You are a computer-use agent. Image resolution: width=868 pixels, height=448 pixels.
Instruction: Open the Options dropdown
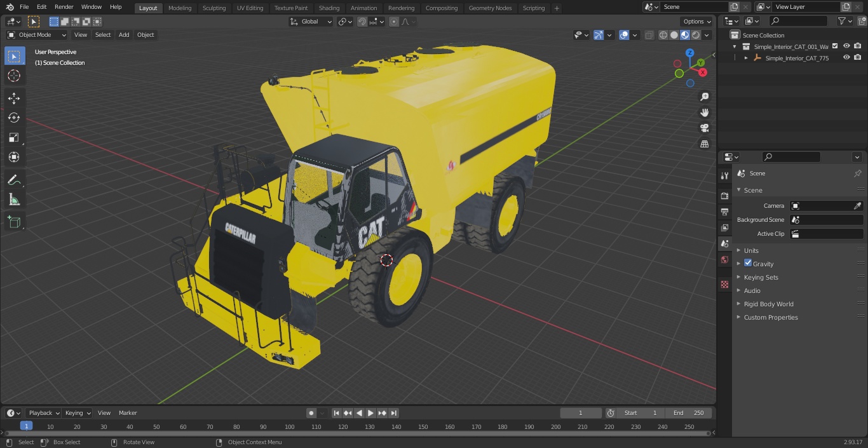point(697,22)
